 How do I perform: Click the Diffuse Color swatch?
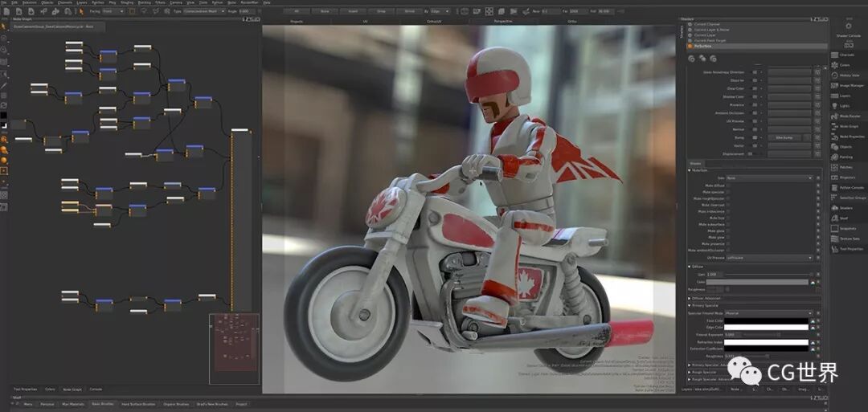coord(757,282)
